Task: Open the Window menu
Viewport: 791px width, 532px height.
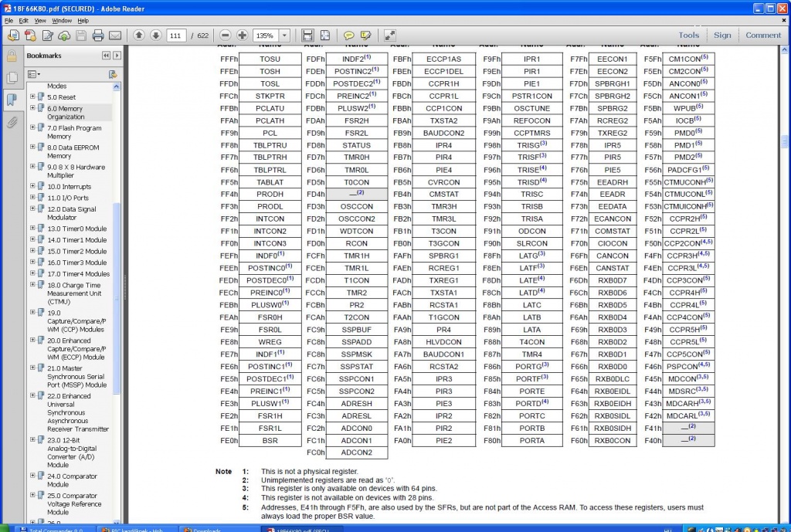Action: click(62, 21)
